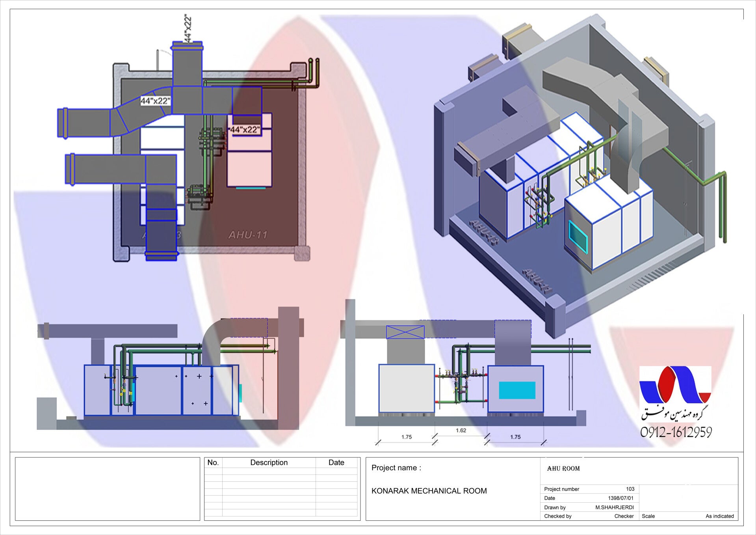
Task: Click the "Drawn by" label
Action: pyautogui.click(x=555, y=507)
